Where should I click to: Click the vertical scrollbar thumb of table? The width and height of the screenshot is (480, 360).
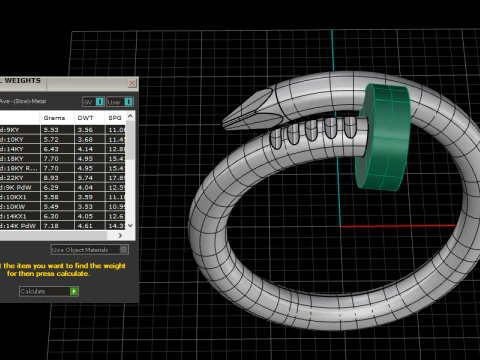coord(130,140)
